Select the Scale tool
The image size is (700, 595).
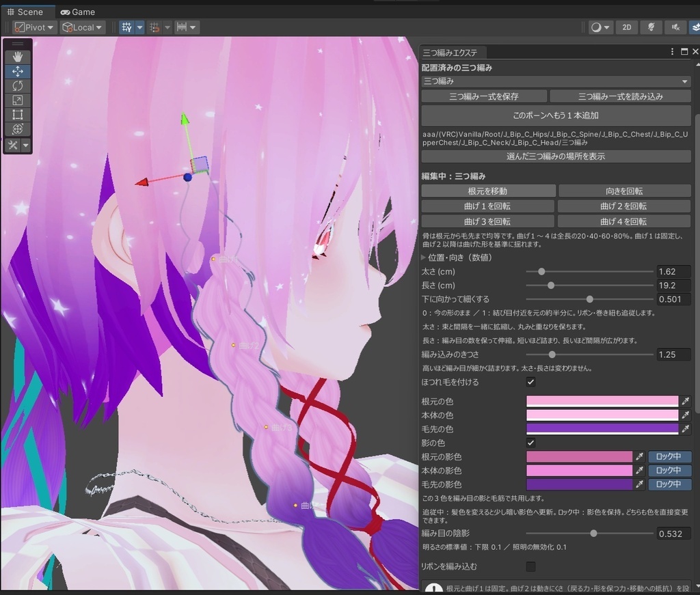pos(17,100)
